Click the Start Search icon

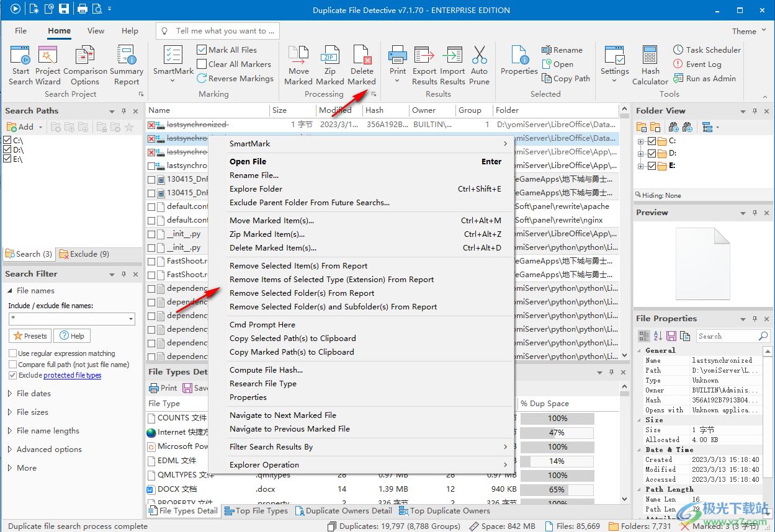click(x=20, y=65)
